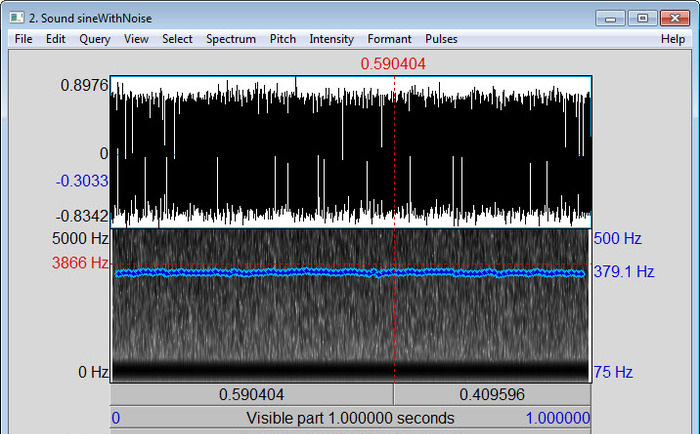Open the Edit menu

[55, 39]
